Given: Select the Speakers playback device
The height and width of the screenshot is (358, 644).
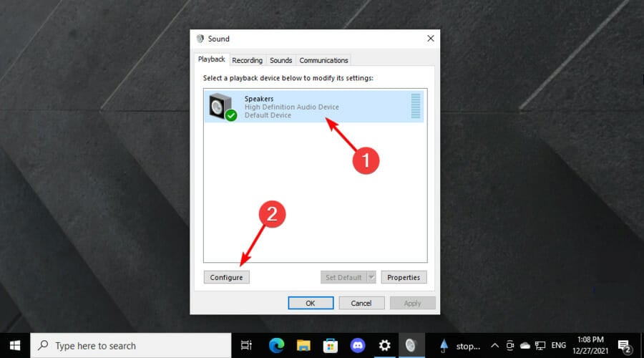Looking at the screenshot, I should (315, 107).
